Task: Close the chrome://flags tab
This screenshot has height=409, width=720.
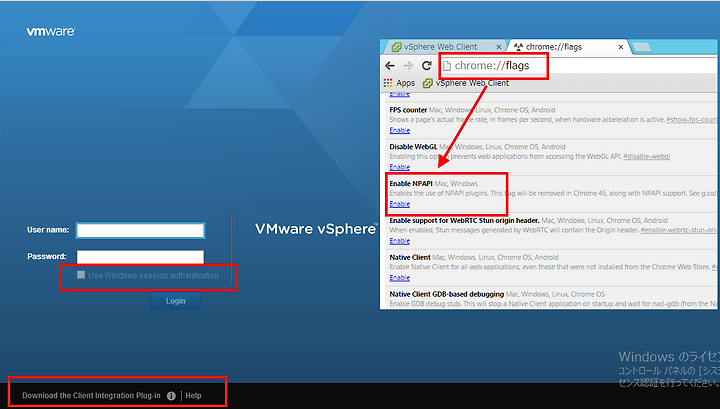Action: 621,47
